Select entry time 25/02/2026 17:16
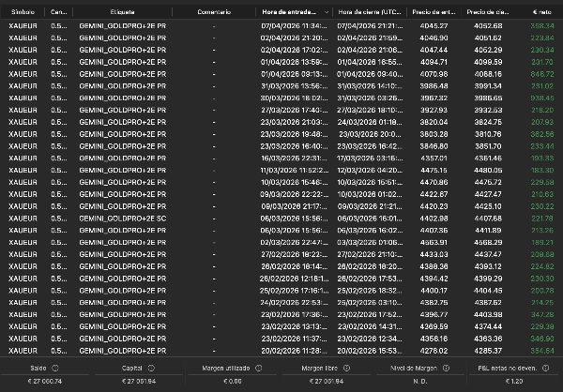This screenshot has height=392, width=563. [x=294, y=291]
